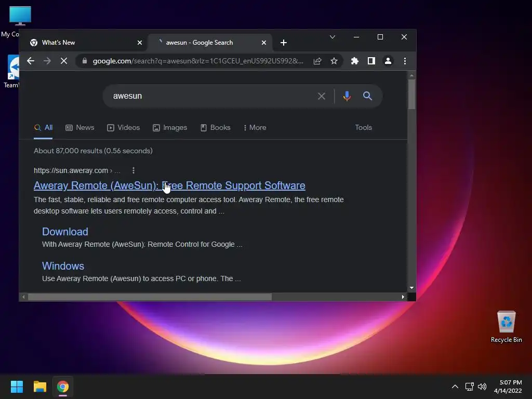Share this page from the address bar
Image resolution: width=532 pixels, height=399 pixels.
[x=317, y=61]
